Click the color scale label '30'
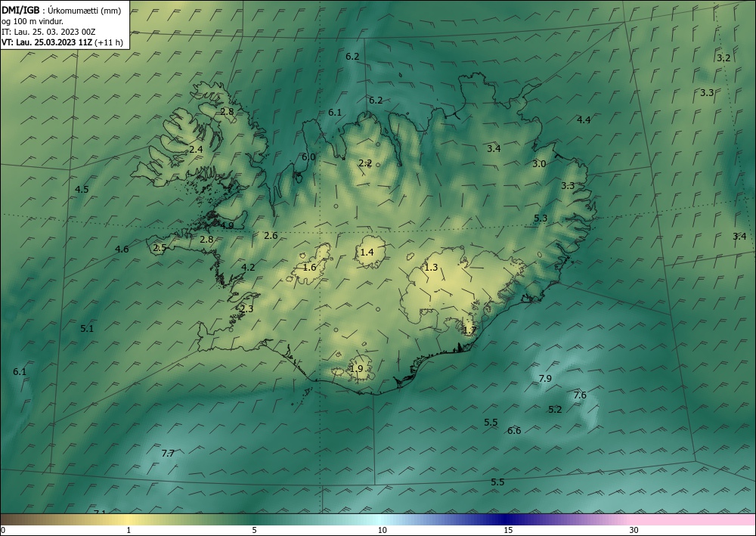 pyautogui.click(x=634, y=530)
